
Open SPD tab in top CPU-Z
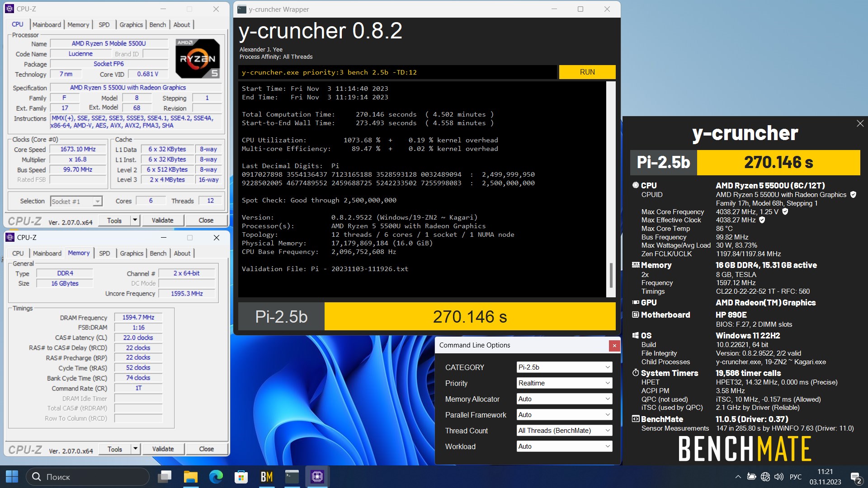point(104,25)
